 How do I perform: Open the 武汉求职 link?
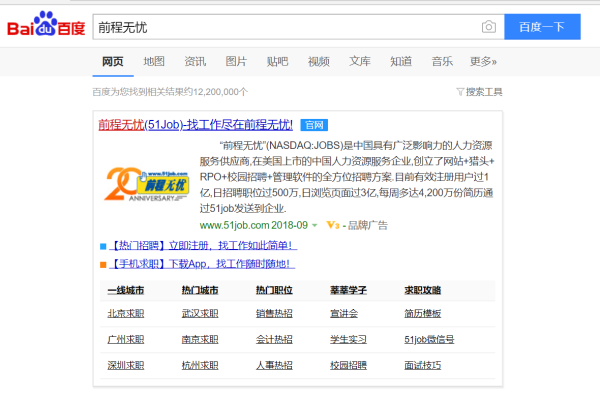point(200,314)
